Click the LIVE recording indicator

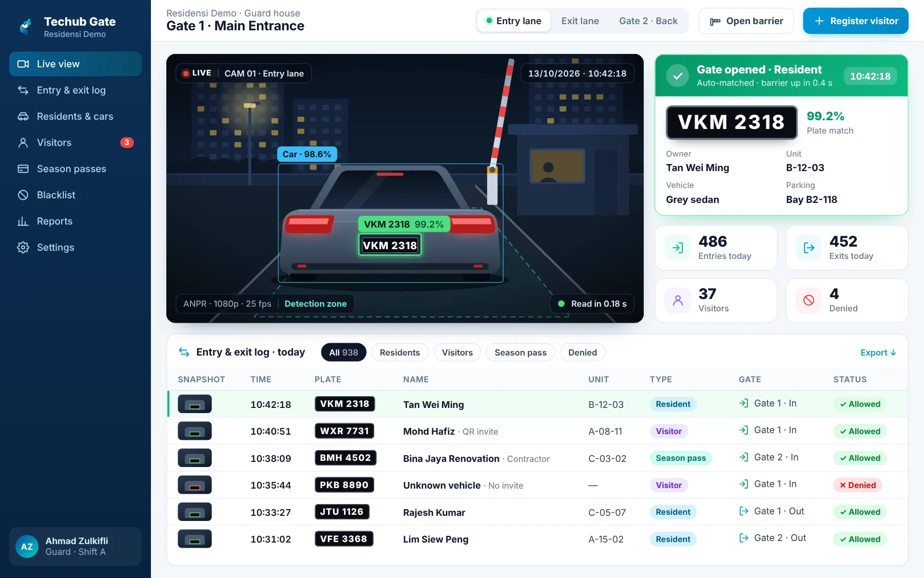pos(197,73)
